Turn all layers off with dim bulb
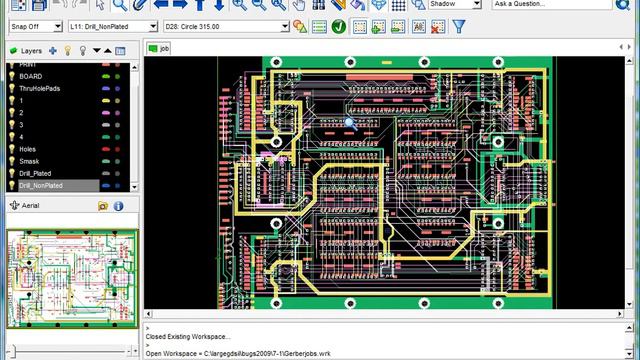 [x=83, y=51]
